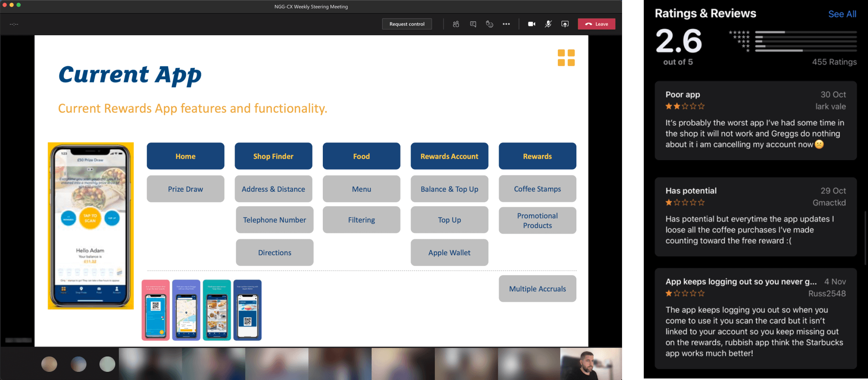Viewport: 868px width, 380px height.
Task: Open the raise hand reactions icon
Action: pos(489,24)
